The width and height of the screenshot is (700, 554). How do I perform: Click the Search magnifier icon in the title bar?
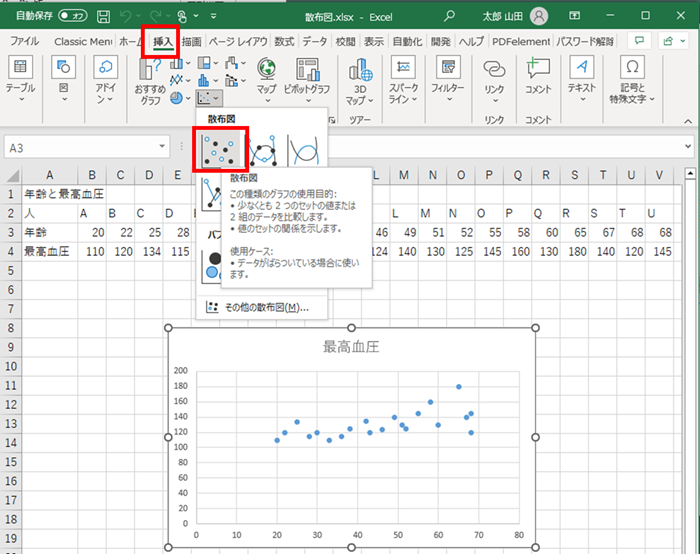449,16
